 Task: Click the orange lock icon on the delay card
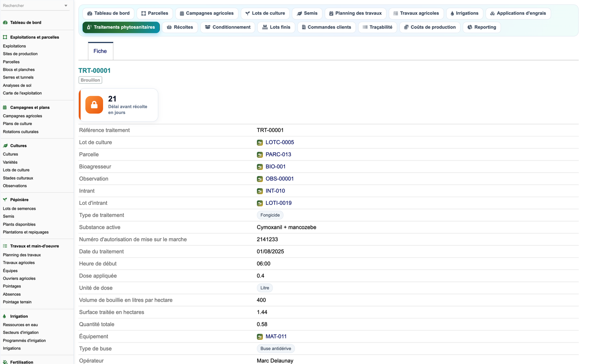tap(94, 105)
